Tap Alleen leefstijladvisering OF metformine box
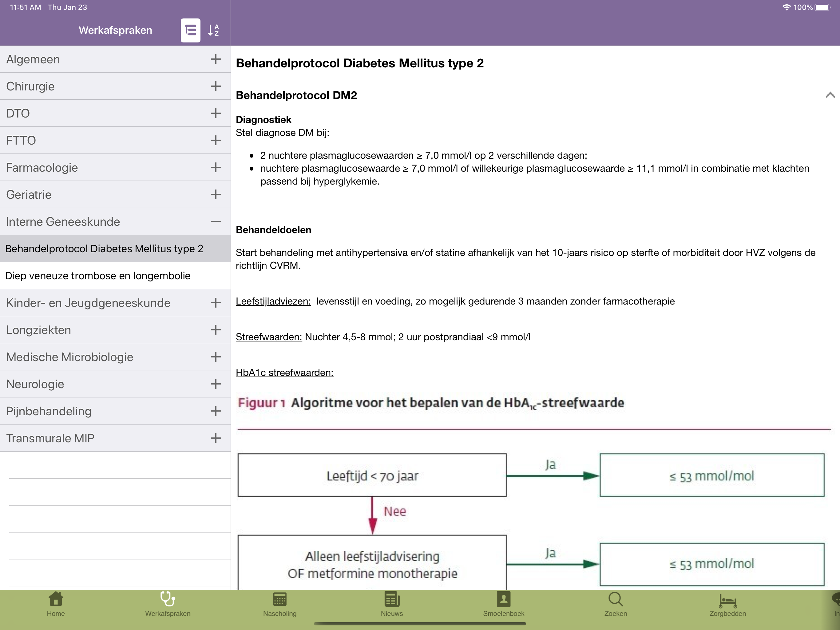 click(x=372, y=563)
